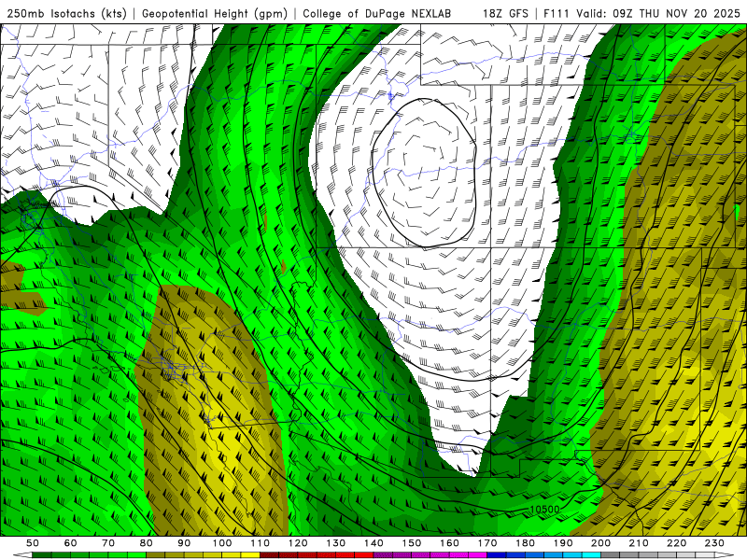Click the 60 knot legend value
747x560 pixels.
tap(71, 543)
